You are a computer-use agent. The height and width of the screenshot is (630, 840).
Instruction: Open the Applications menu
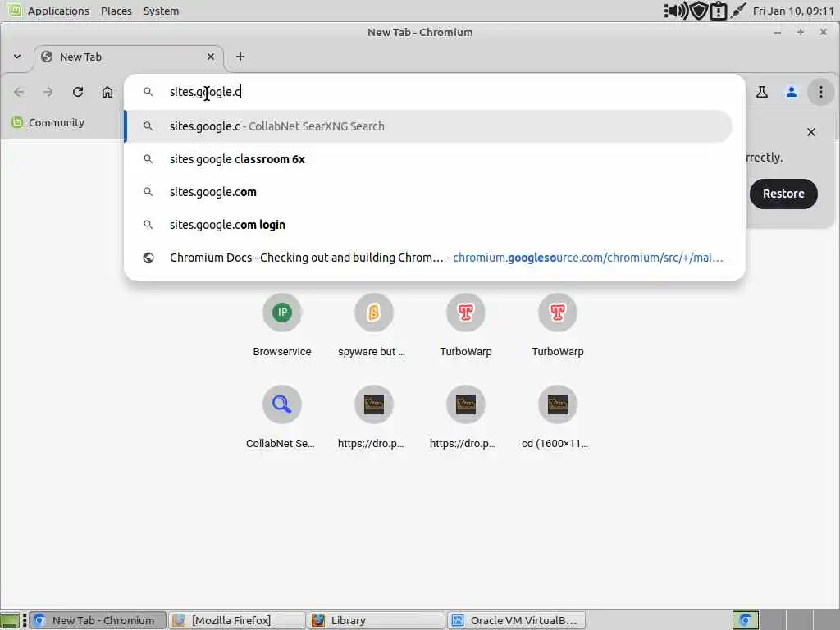pyautogui.click(x=58, y=11)
